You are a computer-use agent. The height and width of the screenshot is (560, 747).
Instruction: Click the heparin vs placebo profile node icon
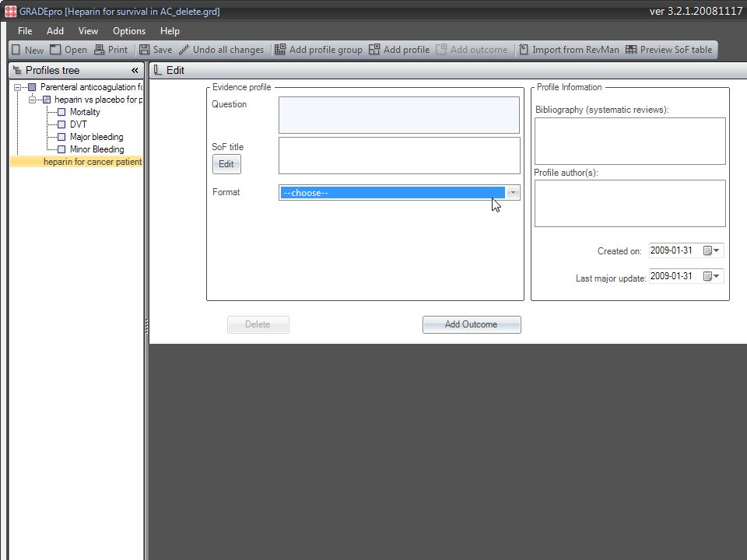coord(47,100)
